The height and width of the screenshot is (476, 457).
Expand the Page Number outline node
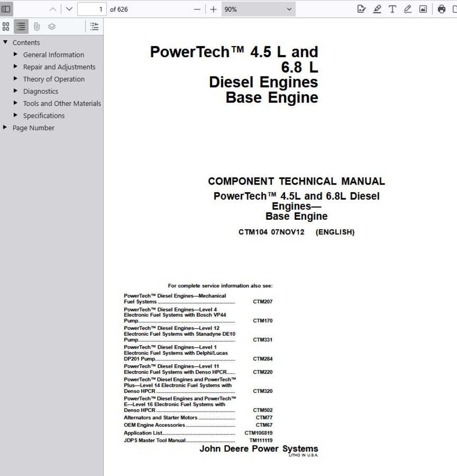(5, 127)
